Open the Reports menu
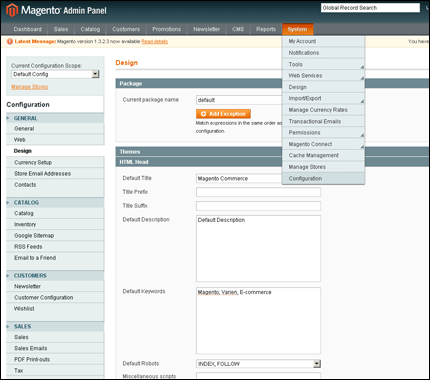This screenshot has width=430, height=380. 266,29
